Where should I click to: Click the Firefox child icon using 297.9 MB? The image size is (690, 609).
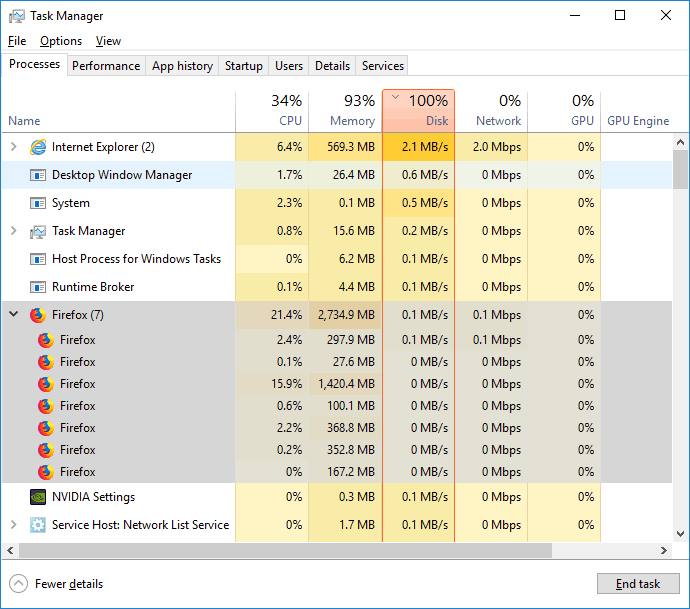46,340
